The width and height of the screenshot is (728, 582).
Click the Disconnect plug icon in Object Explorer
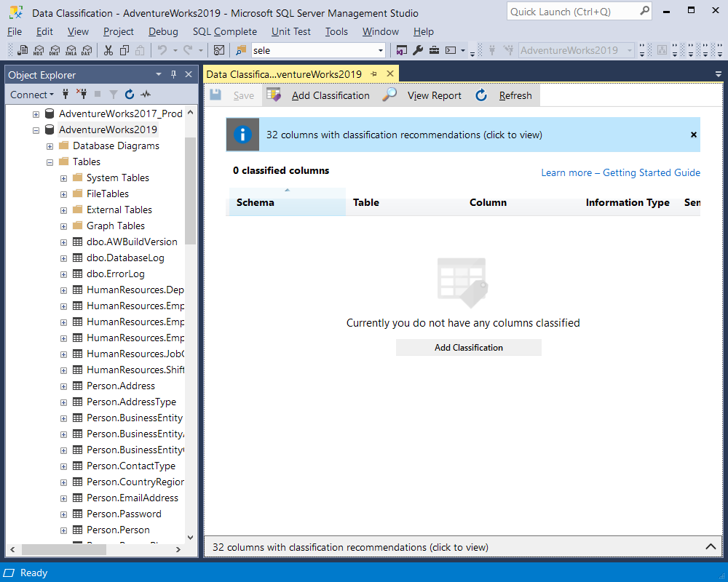point(82,95)
